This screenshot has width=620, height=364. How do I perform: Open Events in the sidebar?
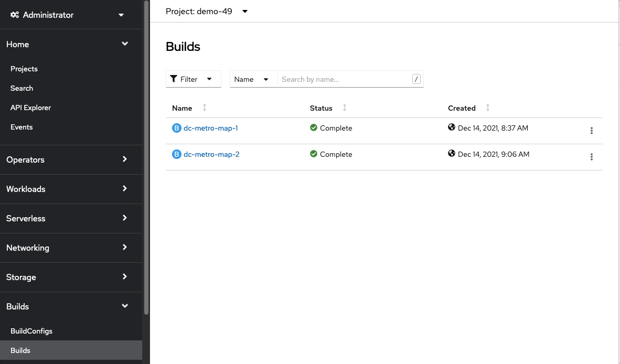[22, 127]
